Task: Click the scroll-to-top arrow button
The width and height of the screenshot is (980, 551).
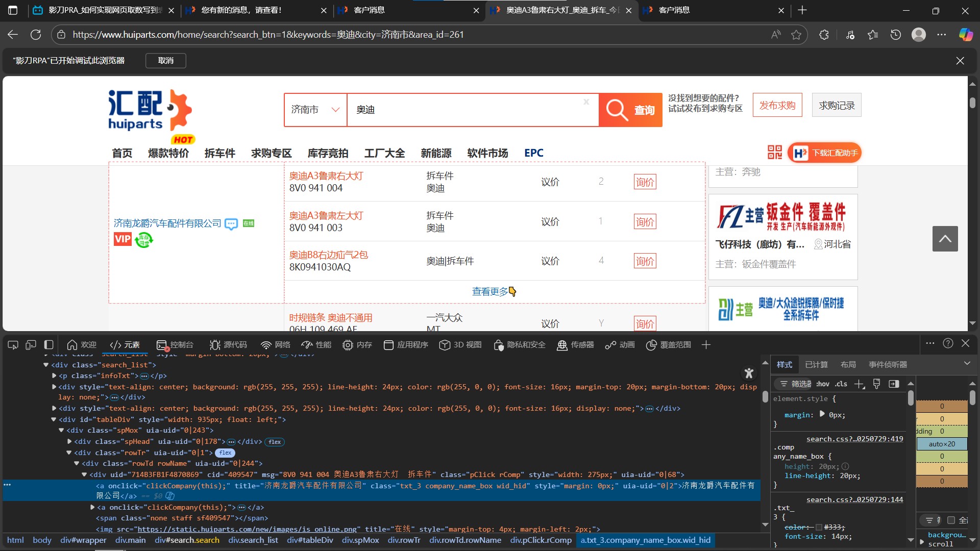Action: (x=945, y=239)
